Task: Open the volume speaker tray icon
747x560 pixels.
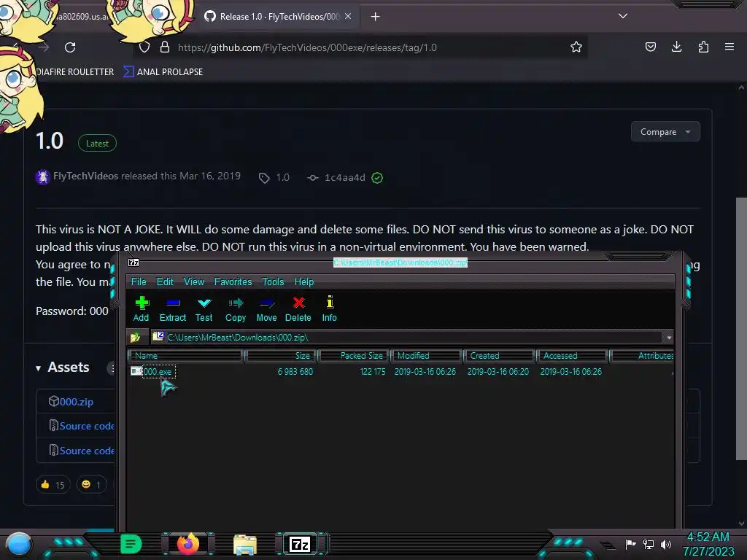Action: [x=666, y=544]
